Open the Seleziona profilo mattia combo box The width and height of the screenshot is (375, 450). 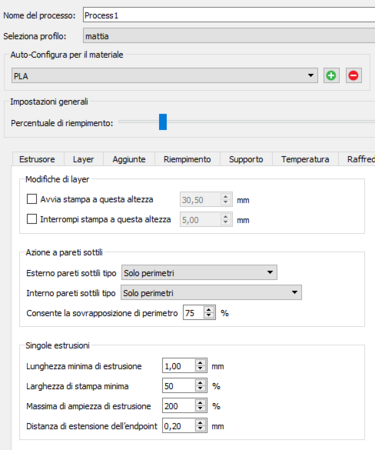[x=229, y=36]
